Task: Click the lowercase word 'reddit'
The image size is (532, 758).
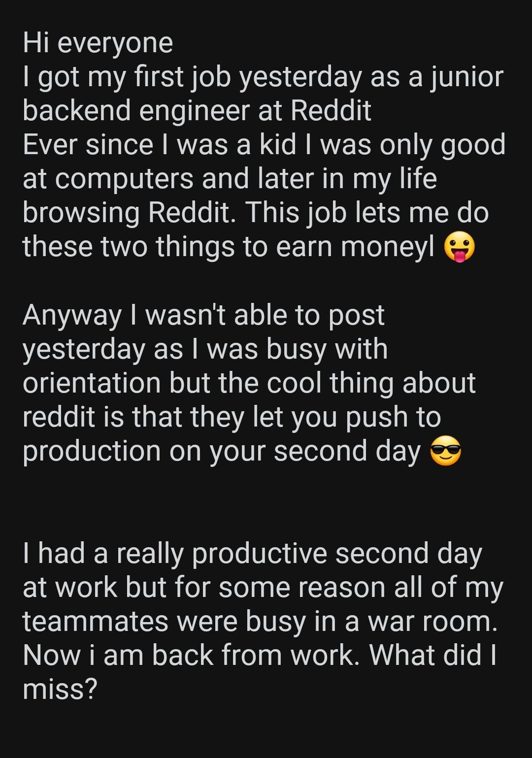Action: point(59,417)
